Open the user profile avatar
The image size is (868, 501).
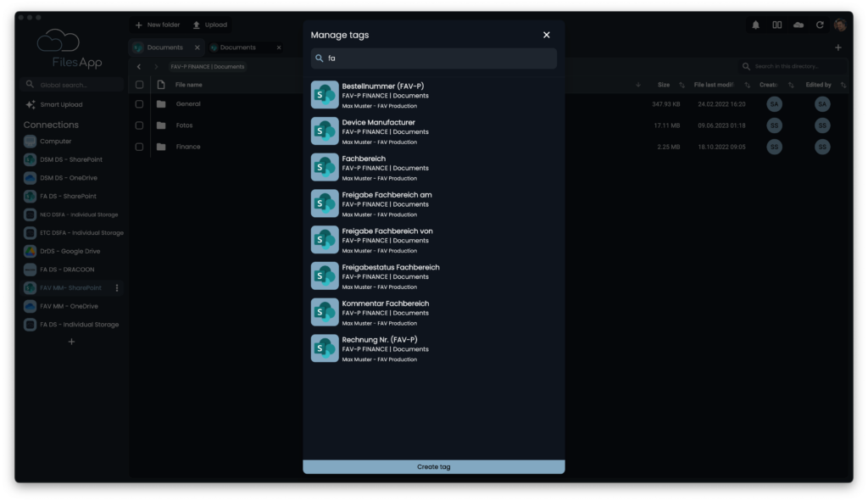coord(840,25)
